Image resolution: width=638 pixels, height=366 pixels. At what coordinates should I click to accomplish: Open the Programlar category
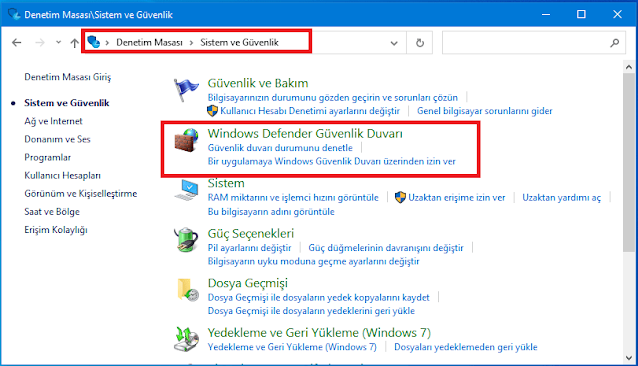(x=48, y=157)
